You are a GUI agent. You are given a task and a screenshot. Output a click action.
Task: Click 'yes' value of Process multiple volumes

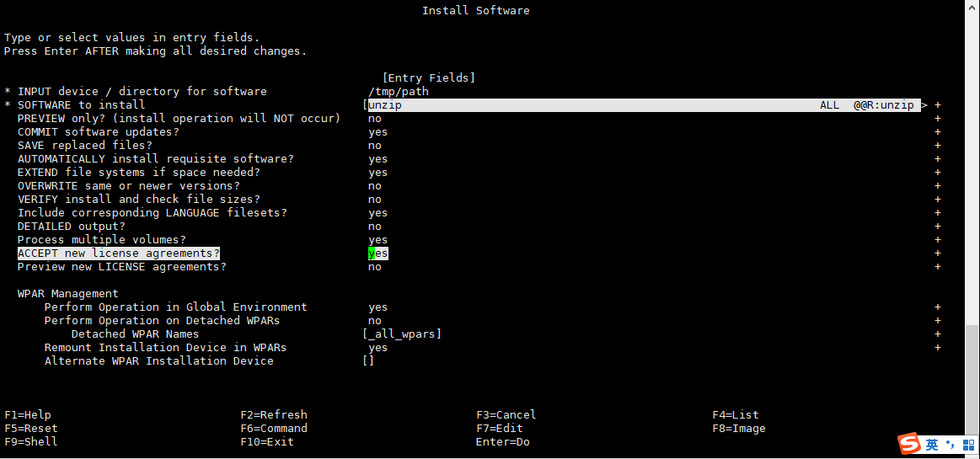(x=378, y=240)
